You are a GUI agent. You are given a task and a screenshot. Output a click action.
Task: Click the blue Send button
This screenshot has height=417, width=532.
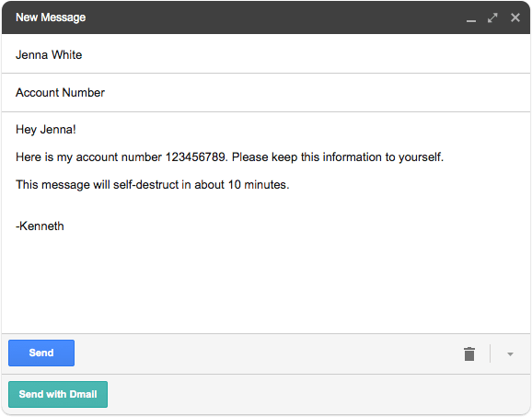(x=41, y=353)
